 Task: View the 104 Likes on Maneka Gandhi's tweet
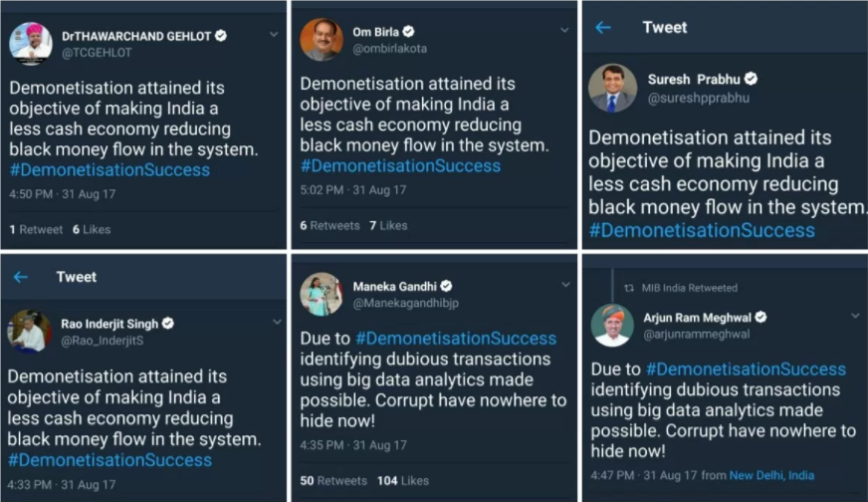[x=402, y=480]
